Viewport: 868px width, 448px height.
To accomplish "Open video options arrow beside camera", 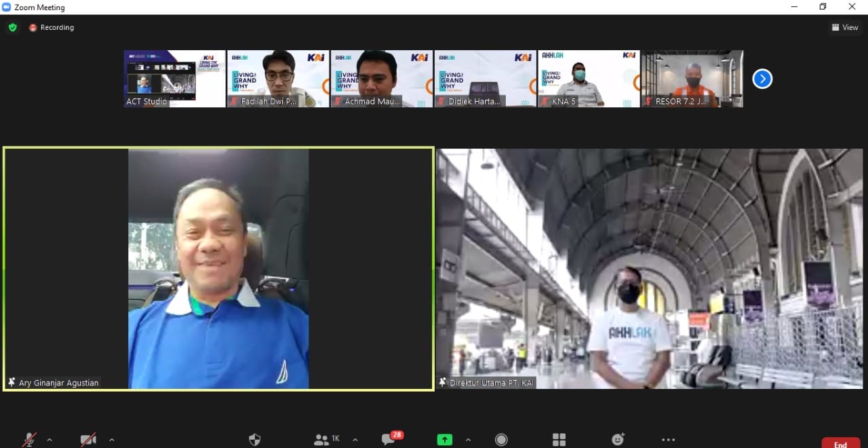I will [112, 440].
